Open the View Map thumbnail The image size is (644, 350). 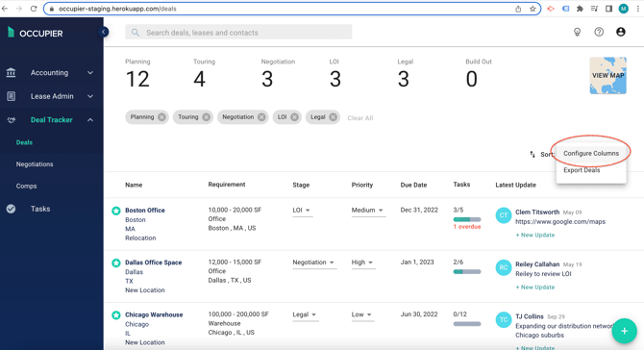[x=607, y=76]
